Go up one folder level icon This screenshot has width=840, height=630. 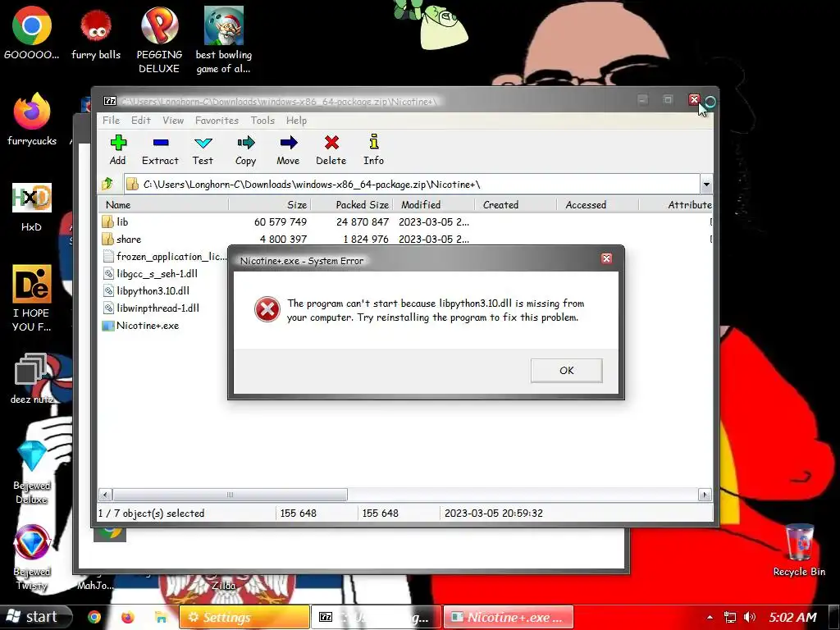click(107, 185)
